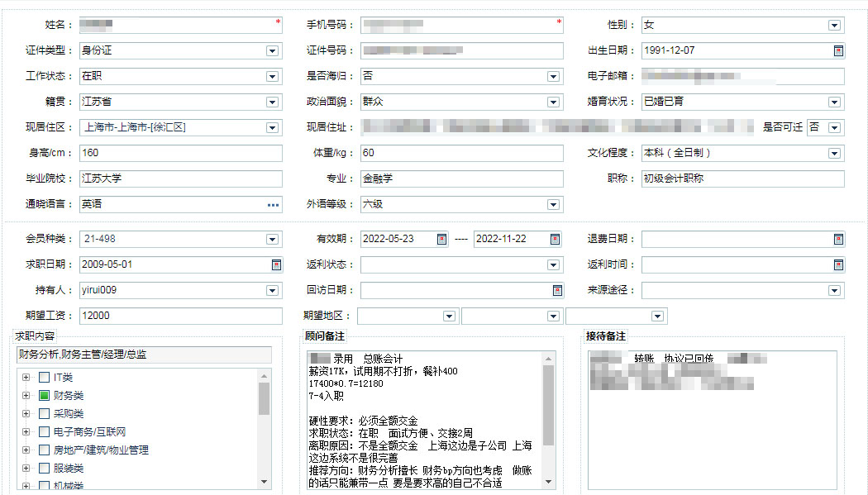Expand the 服装类 tree node

pyautogui.click(x=26, y=469)
